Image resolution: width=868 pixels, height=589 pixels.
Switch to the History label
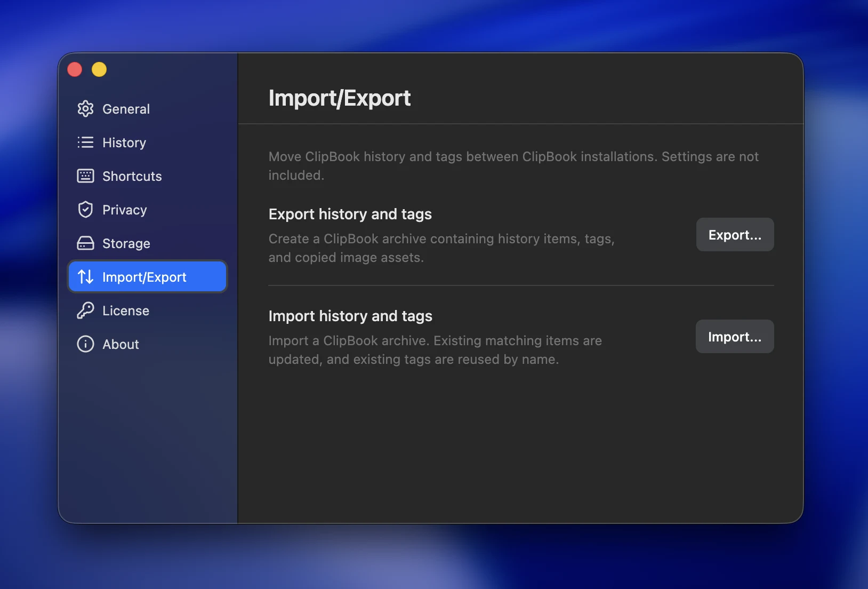124,143
